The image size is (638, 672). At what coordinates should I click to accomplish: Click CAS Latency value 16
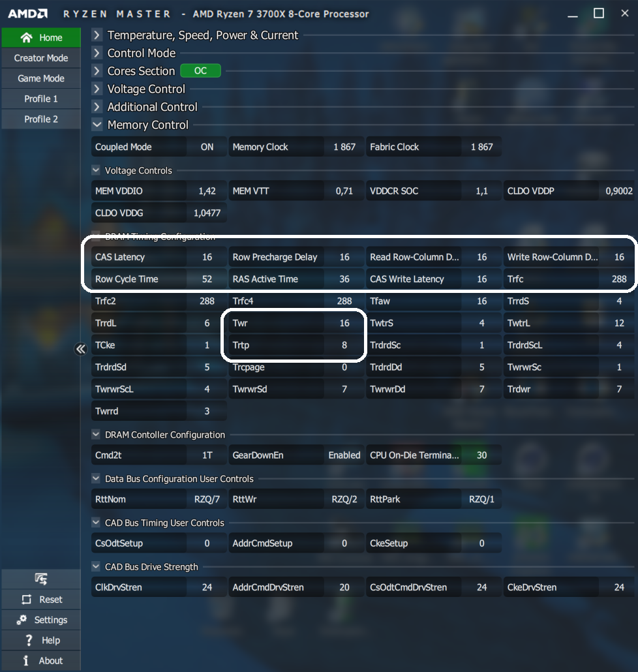pyautogui.click(x=207, y=257)
